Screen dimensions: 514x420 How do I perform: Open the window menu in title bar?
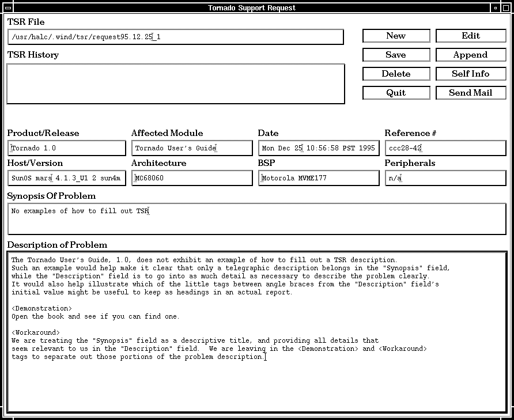tap(8, 7)
